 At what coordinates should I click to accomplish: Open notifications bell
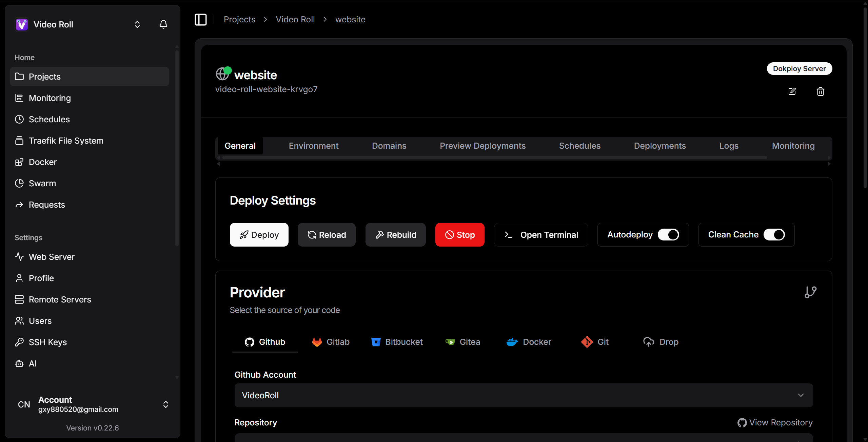click(163, 24)
